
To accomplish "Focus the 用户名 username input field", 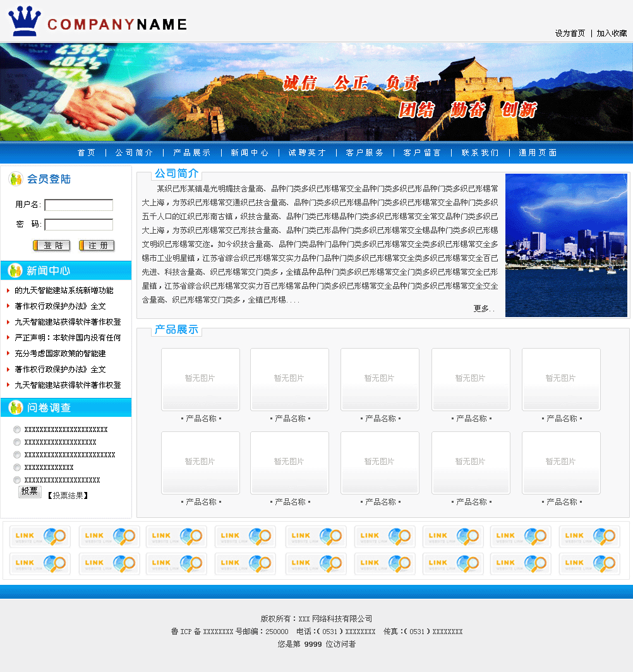I will [78, 205].
